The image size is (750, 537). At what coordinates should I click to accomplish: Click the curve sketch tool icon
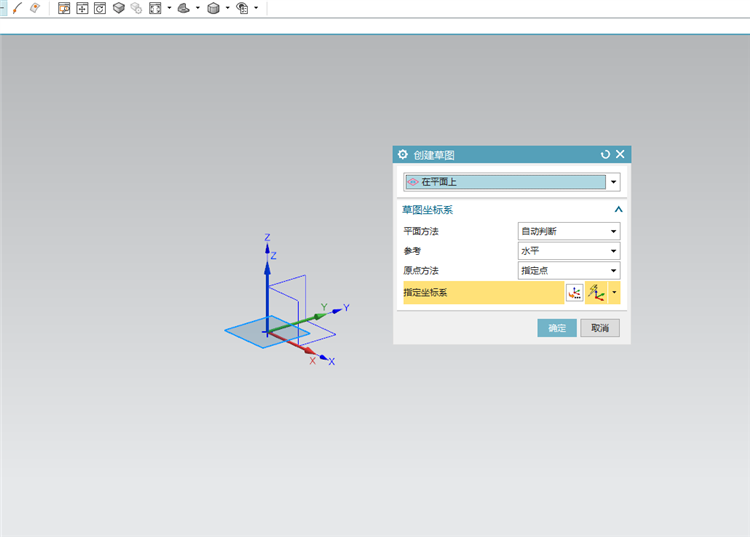click(17, 8)
